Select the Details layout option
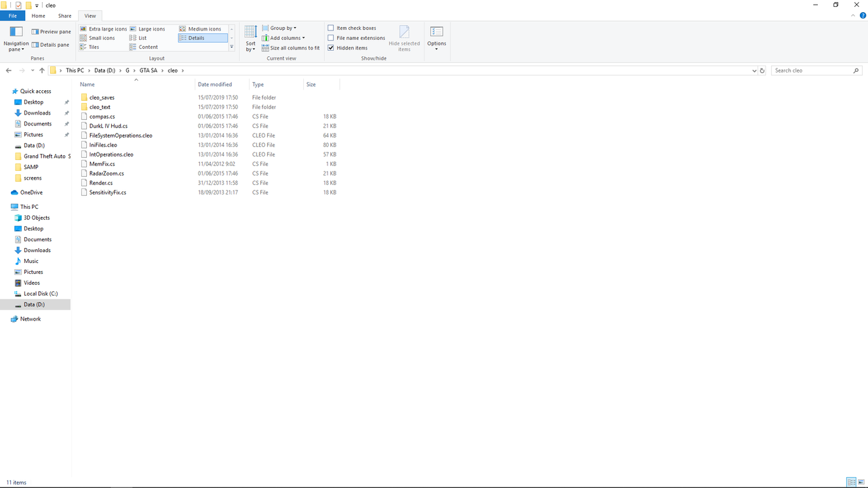This screenshot has height=488, width=868. [x=203, y=38]
